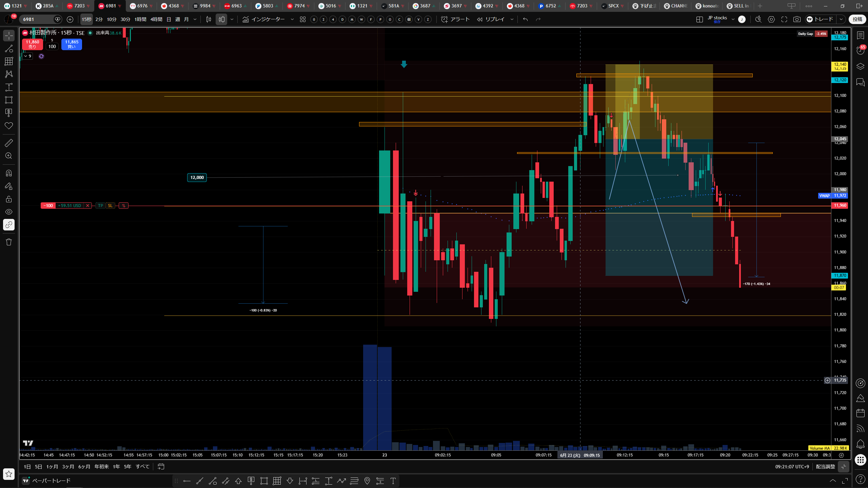Select the 30分 timeframe
The width and height of the screenshot is (868, 488).
[125, 19]
